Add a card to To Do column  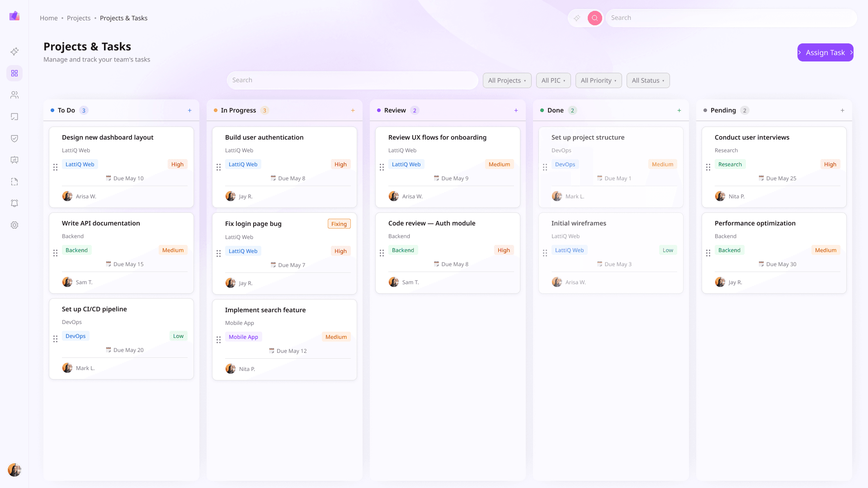[189, 110]
